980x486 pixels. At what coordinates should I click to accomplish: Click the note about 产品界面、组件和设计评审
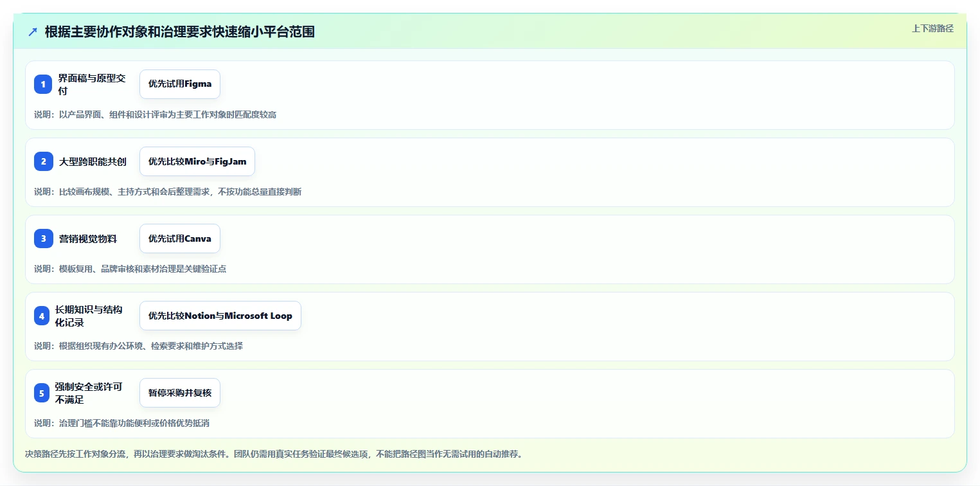pos(156,114)
